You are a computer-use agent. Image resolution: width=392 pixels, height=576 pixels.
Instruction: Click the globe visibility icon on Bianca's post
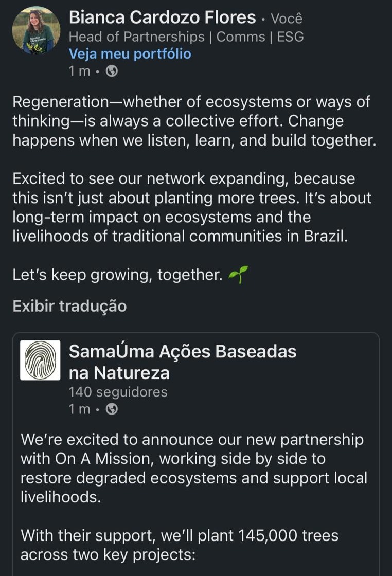[112, 71]
